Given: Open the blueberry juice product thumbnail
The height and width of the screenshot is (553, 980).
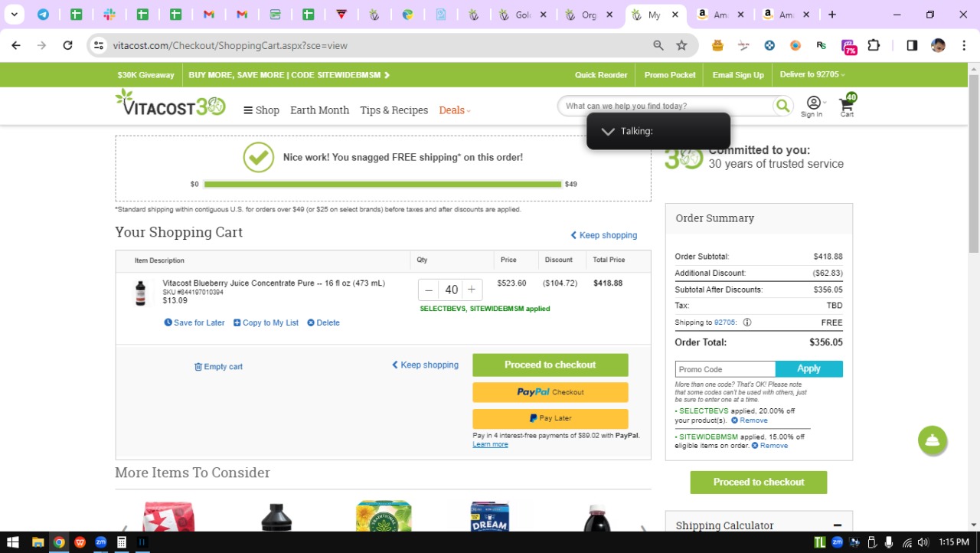Looking at the screenshot, I should click(140, 293).
